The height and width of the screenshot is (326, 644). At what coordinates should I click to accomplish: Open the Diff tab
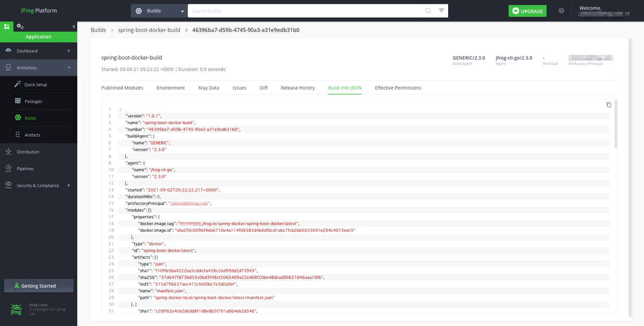coord(264,88)
